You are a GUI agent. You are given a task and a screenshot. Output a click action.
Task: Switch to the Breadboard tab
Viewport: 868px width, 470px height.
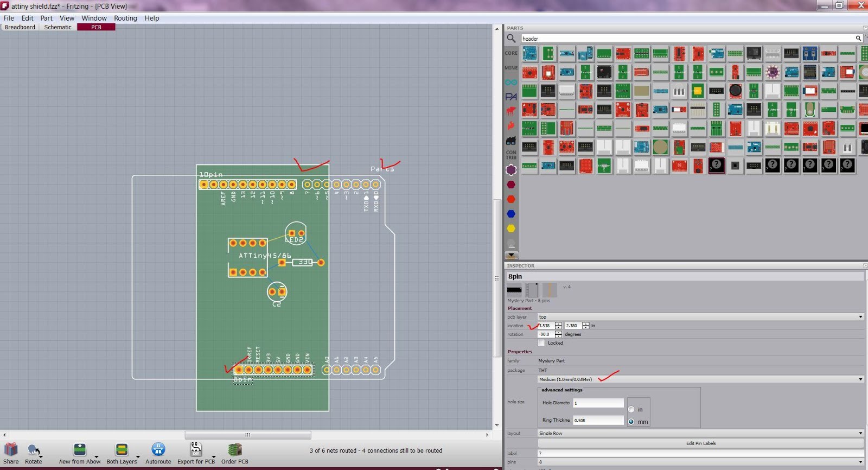(x=20, y=27)
